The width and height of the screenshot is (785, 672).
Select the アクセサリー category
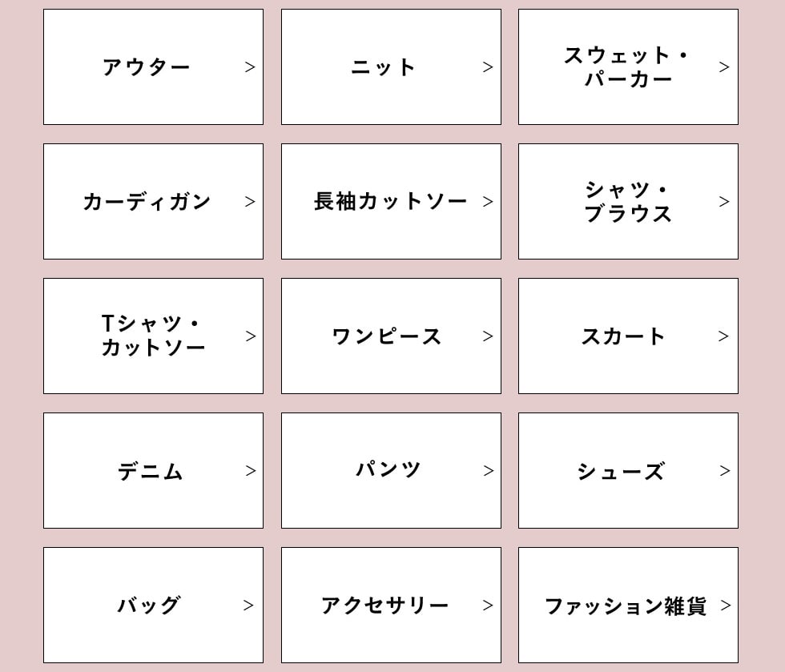tap(384, 606)
